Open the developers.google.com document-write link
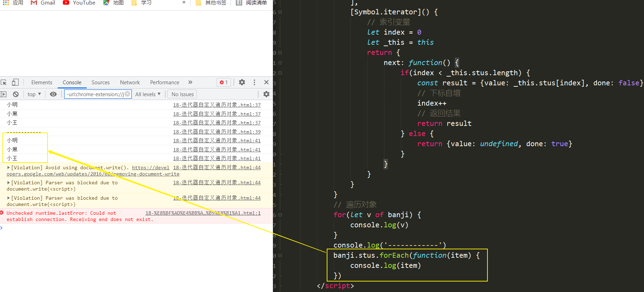This screenshot has width=644, height=292. (x=151, y=168)
